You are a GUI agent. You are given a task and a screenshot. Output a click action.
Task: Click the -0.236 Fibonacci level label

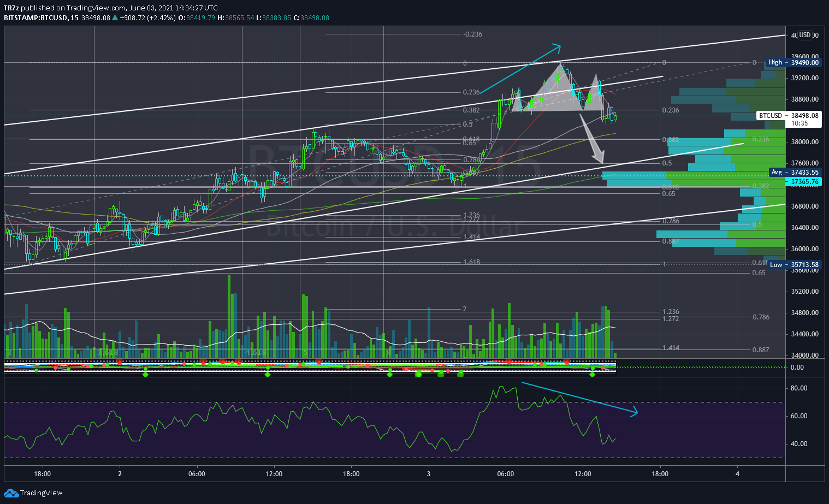click(472, 34)
